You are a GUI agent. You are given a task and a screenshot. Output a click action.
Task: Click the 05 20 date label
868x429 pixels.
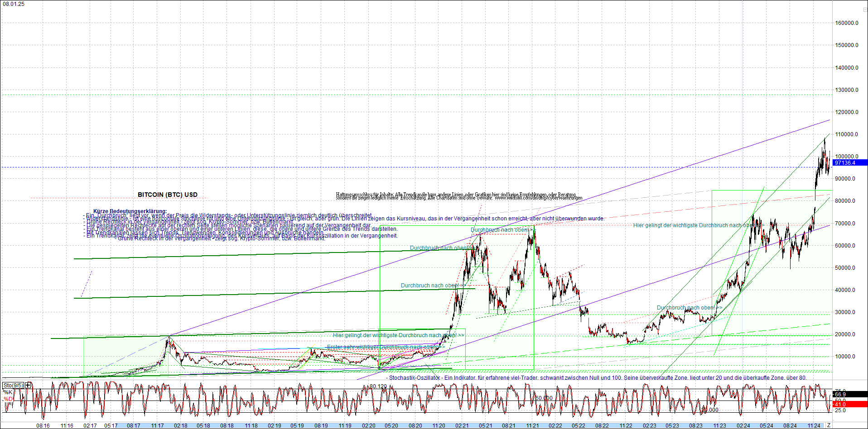(391, 426)
